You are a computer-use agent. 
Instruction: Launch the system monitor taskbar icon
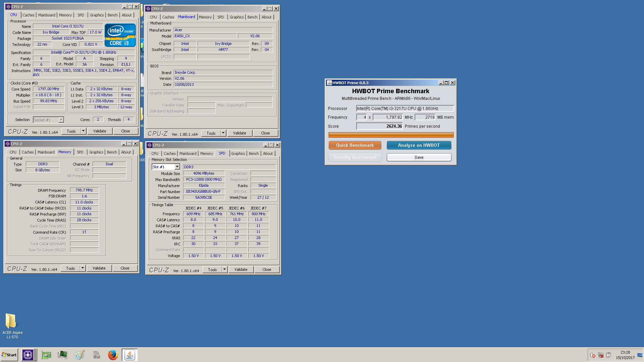tap(62, 355)
